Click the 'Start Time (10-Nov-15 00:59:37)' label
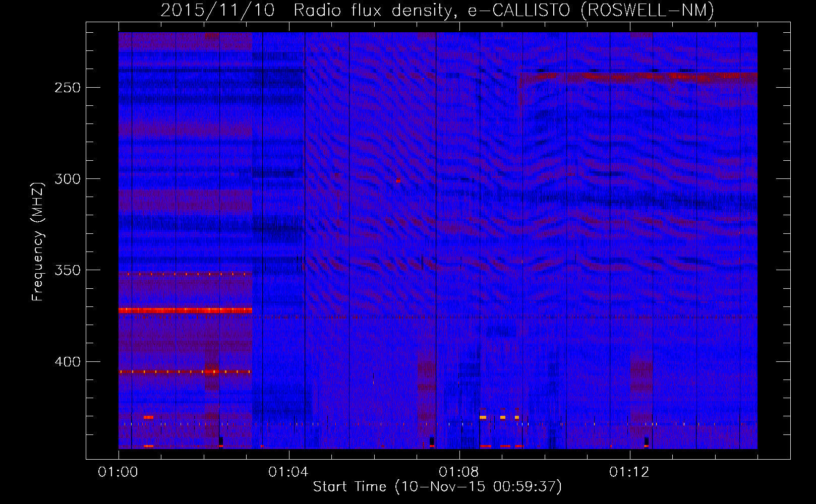 437,487
